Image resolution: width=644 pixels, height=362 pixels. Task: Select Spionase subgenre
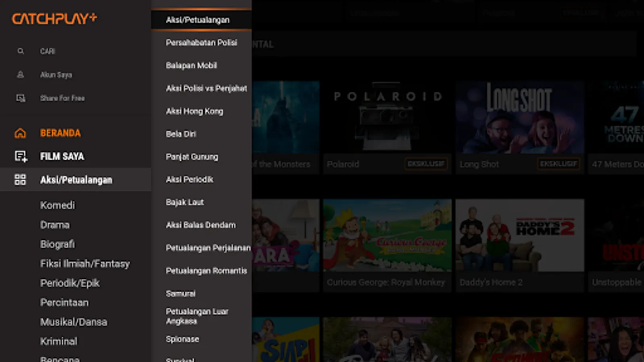coord(182,339)
